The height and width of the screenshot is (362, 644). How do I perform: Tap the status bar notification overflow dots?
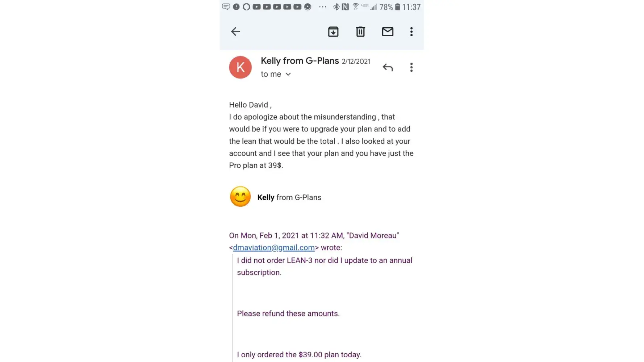tap(322, 7)
